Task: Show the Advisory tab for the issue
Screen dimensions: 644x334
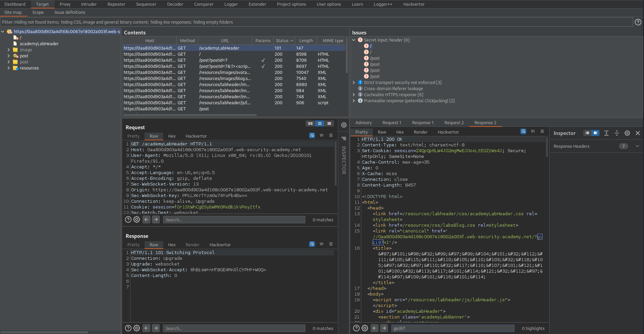Action: (x=363, y=122)
